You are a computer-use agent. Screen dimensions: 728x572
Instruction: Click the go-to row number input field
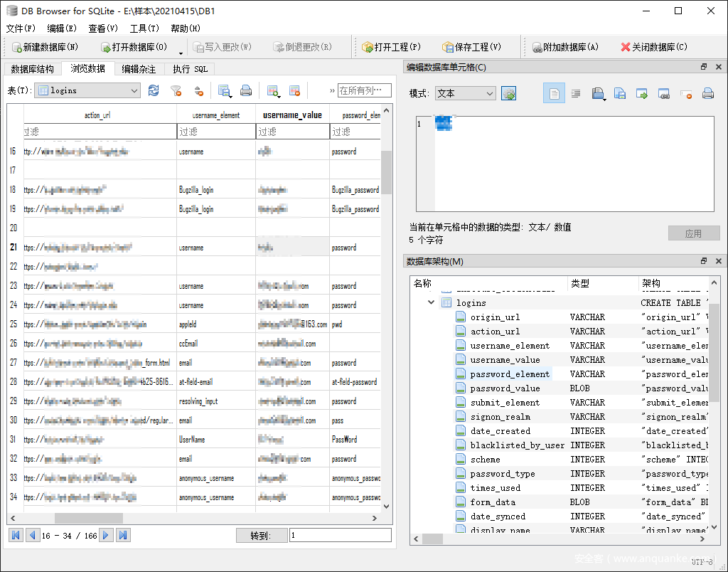(341, 535)
